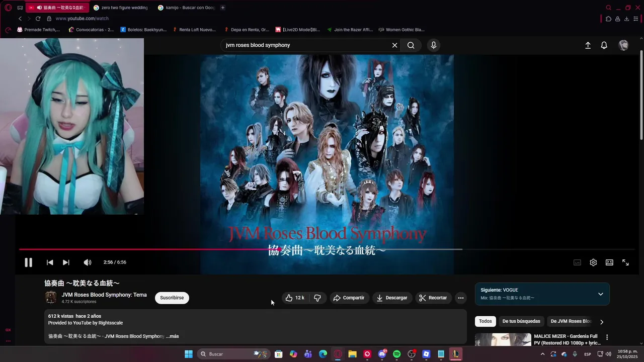Open the Opera GX menu logo
This screenshot has height=362, width=644.
pyautogui.click(x=8, y=8)
